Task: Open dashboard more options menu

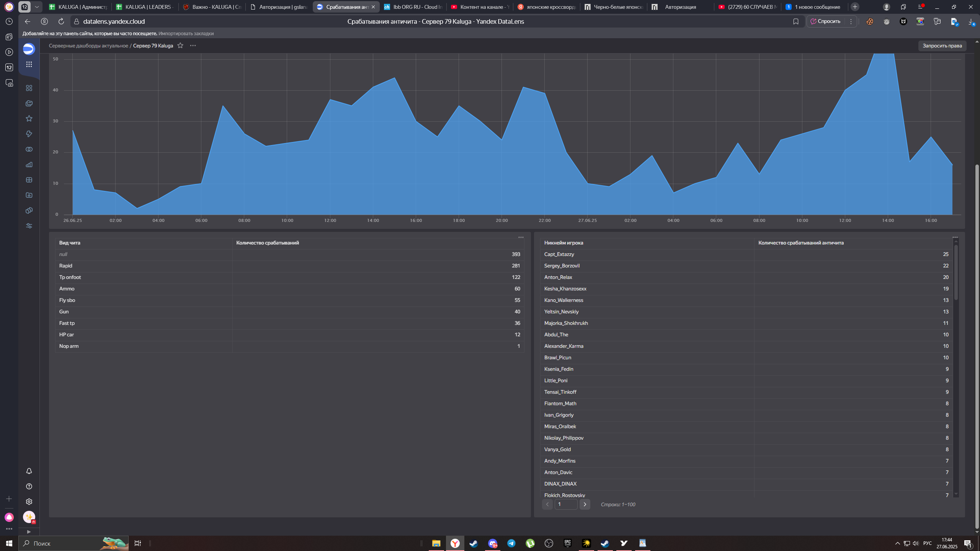Action: (193, 46)
